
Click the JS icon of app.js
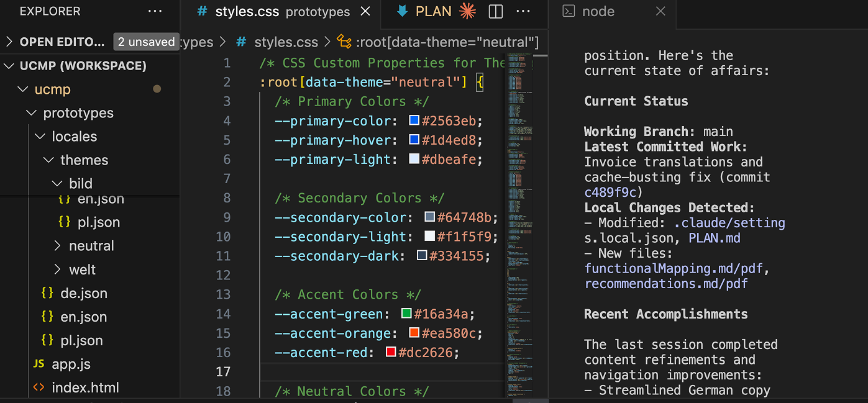tap(39, 364)
